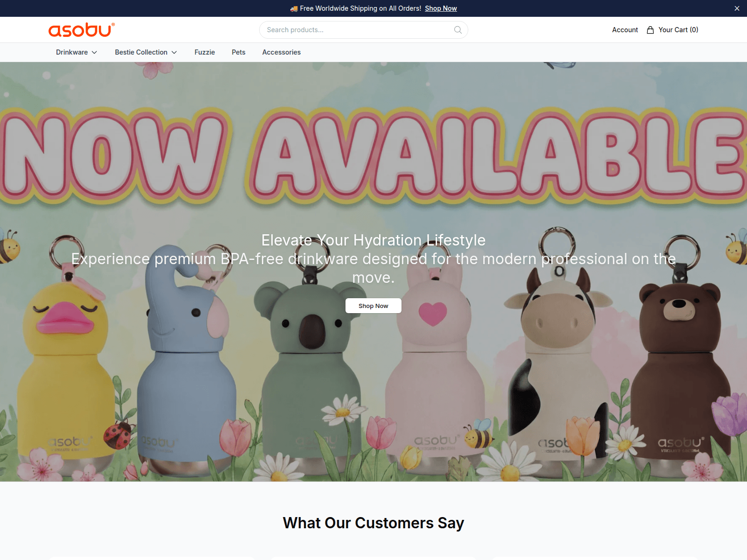Click the asobu logo
747x560 pixels.
click(x=82, y=30)
